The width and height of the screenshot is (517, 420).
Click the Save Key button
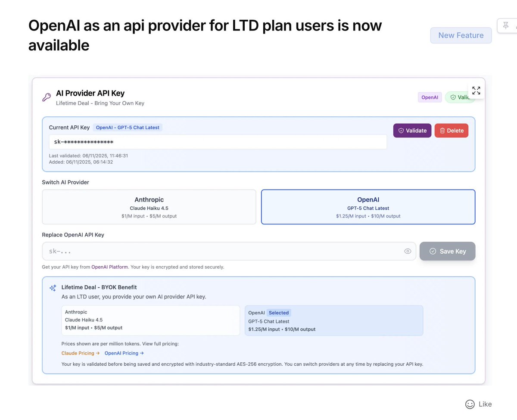click(447, 251)
